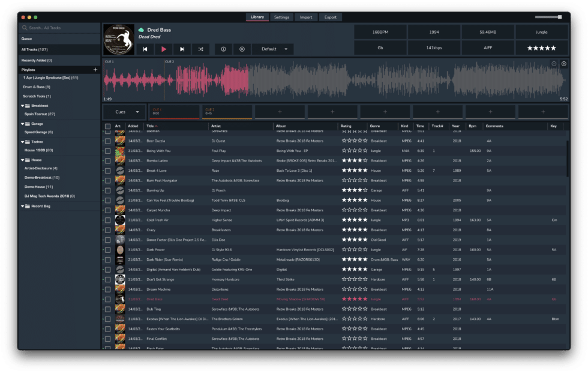The height and width of the screenshot is (373, 588).
Task: Click the Import button
Action: (x=306, y=17)
